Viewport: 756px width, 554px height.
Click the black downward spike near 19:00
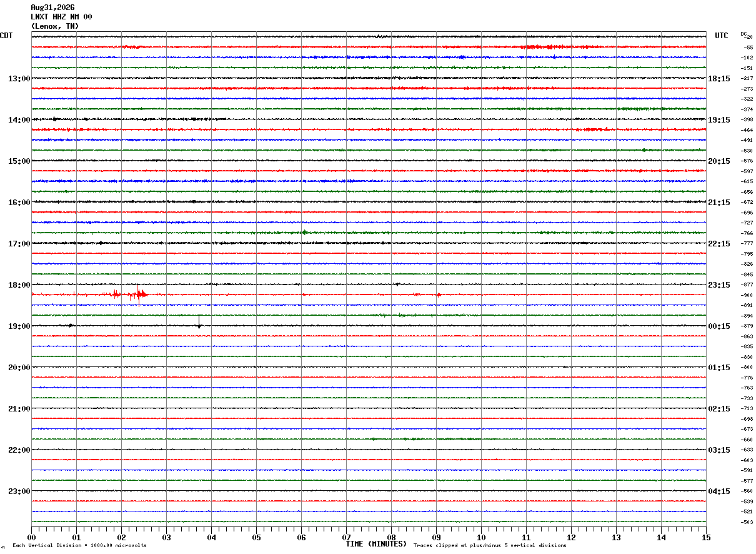pyautogui.click(x=199, y=322)
